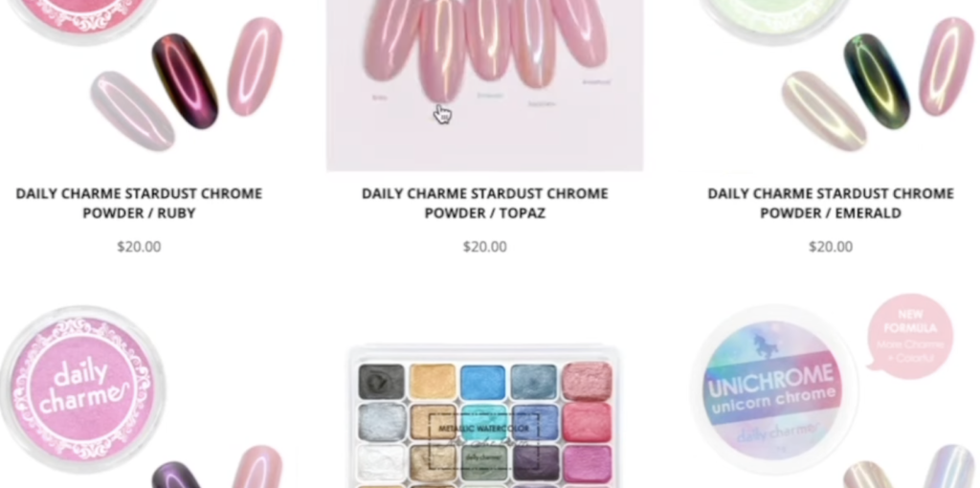
Task: Click the gold paint pan in watercolor palette
Action: pyautogui.click(x=433, y=382)
